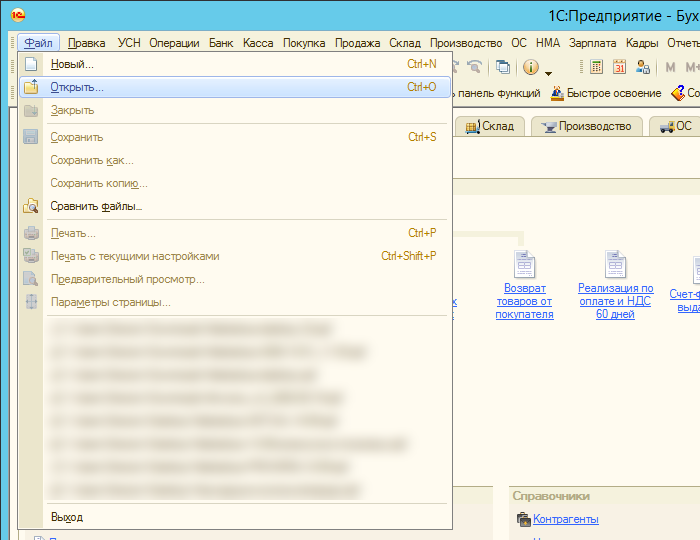The image size is (700, 540).
Task: Open the Зарплата menu
Action: click(592, 43)
